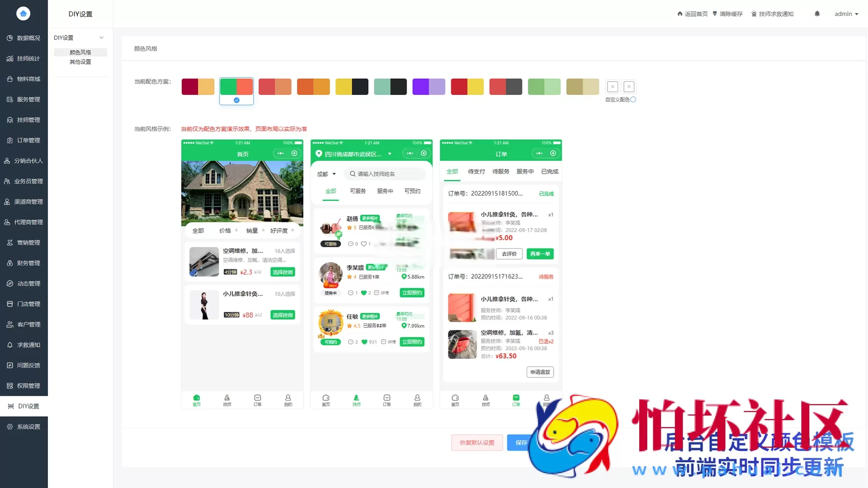This screenshot has width=868, height=488.
Task: Collapse the DIY设置 submenu chevron
Action: point(101,38)
